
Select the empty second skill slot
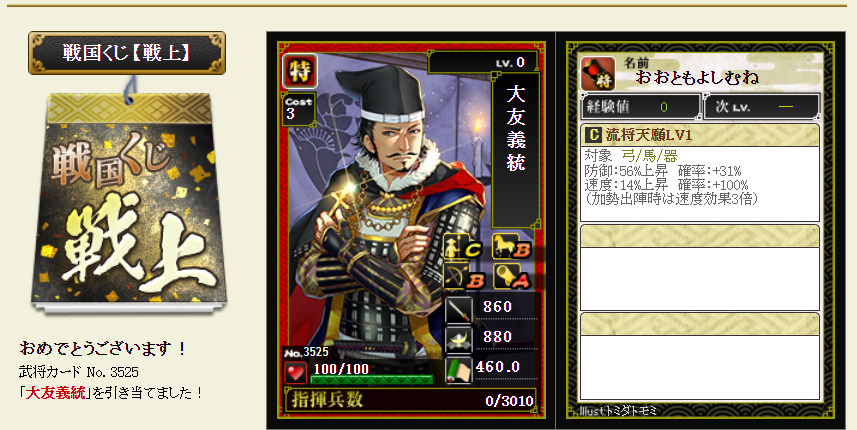coord(700,267)
